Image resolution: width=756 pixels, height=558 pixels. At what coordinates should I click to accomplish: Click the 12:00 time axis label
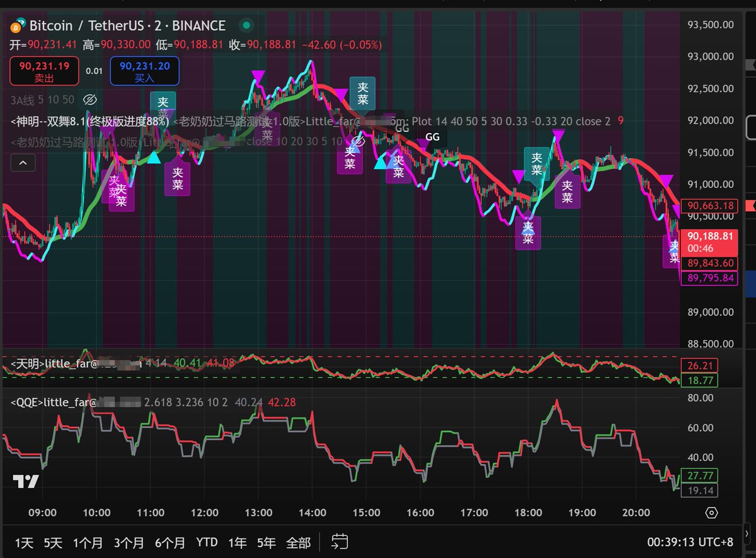point(204,513)
